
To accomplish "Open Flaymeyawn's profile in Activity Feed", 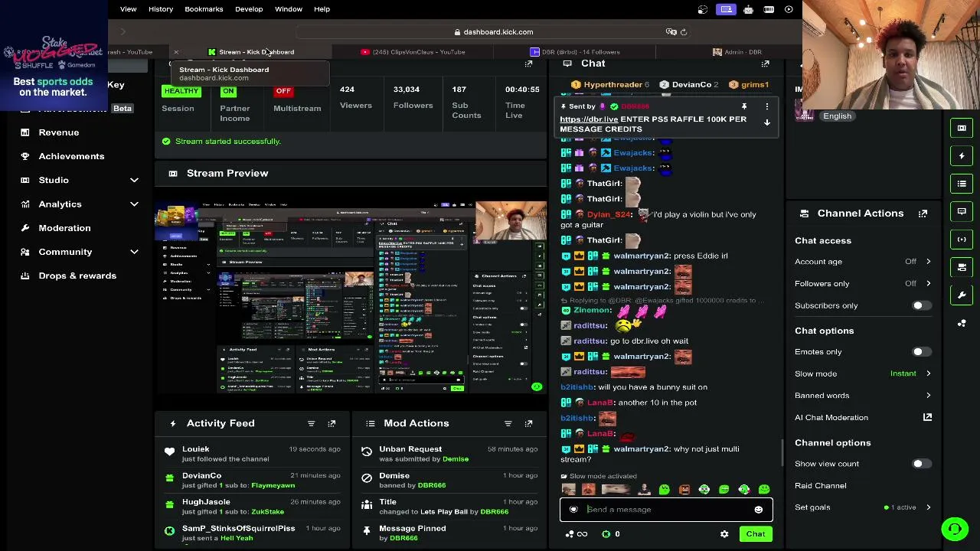I will click(273, 485).
